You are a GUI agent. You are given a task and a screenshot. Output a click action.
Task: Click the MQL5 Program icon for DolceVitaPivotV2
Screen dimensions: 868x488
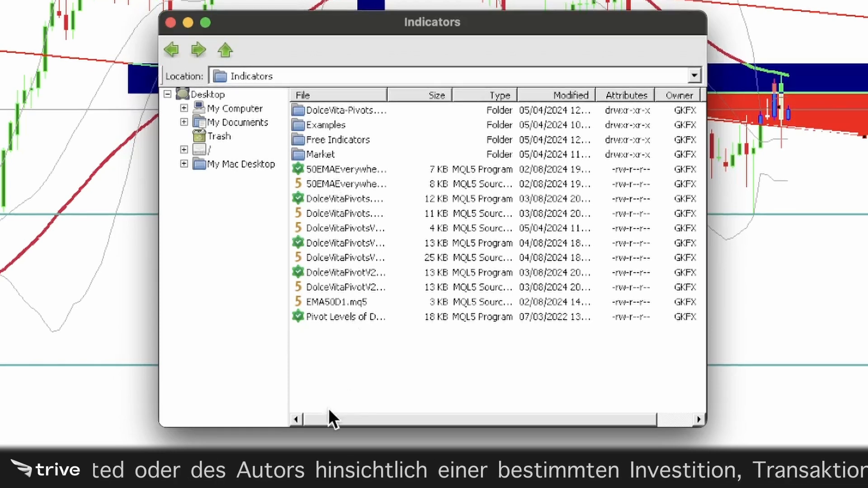(x=297, y=272)
